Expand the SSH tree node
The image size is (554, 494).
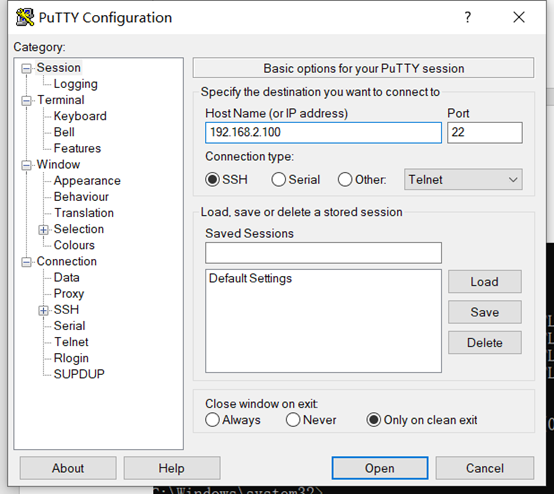coord(43,311)
